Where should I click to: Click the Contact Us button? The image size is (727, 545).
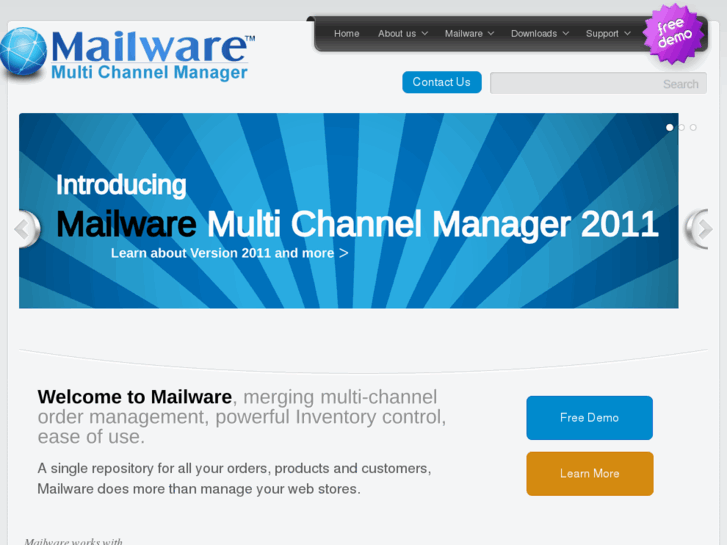441,82
